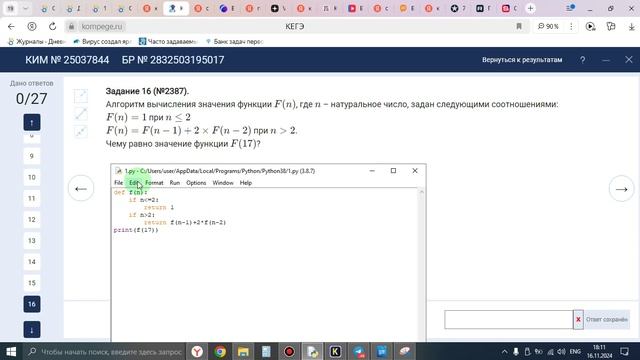Click the up arrow in task list
640x360 pixels.
[32, 122]
